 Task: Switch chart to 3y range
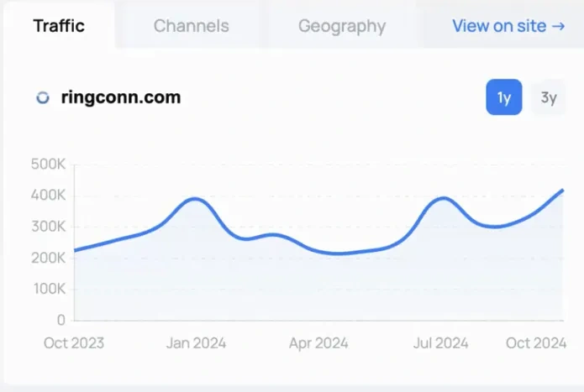tap(549, 97)
